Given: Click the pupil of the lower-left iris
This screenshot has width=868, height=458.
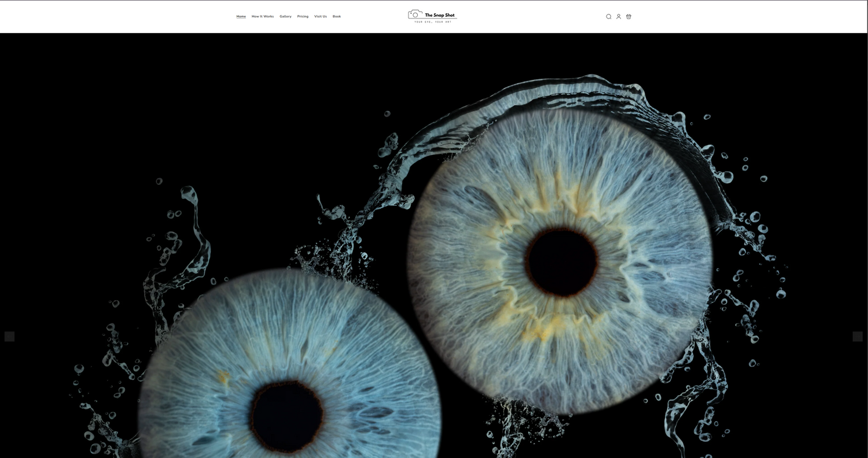Looking at the screenshot, I should [x=287, y=415].
